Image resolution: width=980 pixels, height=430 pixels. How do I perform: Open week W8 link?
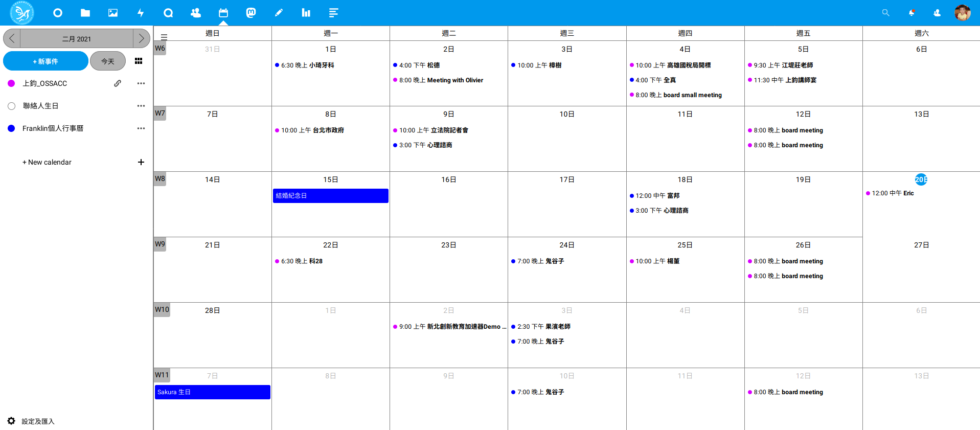click(x=160, y=178)
